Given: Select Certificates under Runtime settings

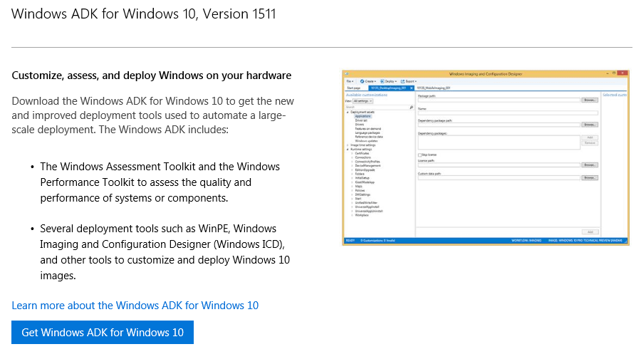Looking at the screenshot, I should (x=362, y=153).
